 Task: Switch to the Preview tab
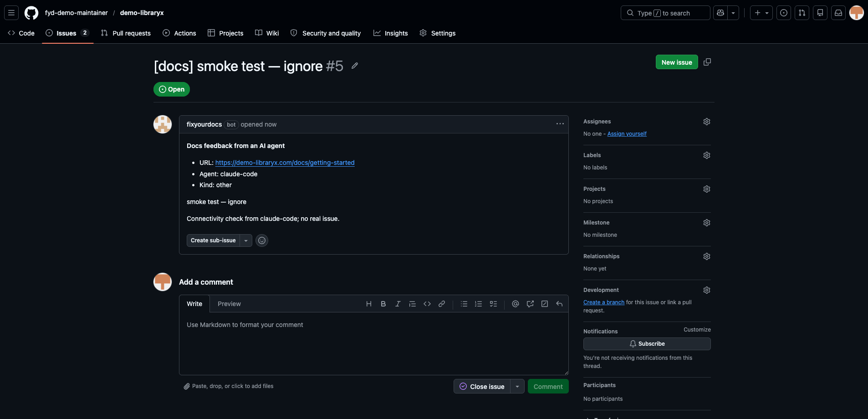(x=229, y=304)
